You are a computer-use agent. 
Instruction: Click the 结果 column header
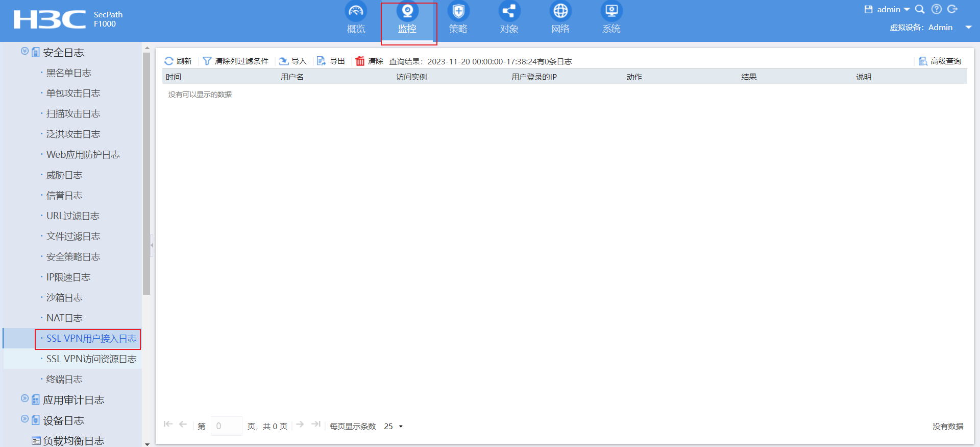pos(749,77)
